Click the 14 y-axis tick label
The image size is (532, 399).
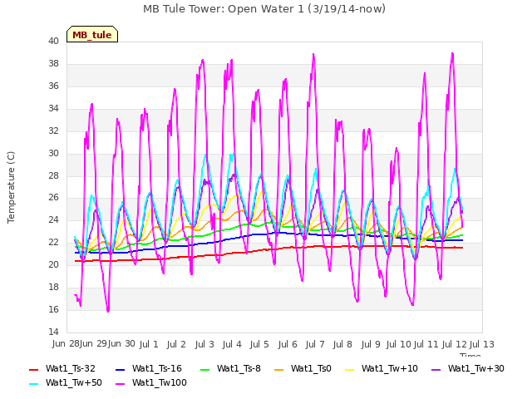pyautogui.click(x=53, y=332)
